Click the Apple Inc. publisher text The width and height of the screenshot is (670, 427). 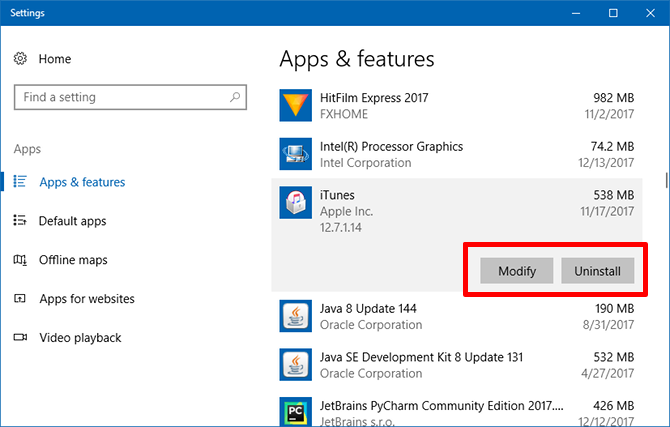pos(347,212)
